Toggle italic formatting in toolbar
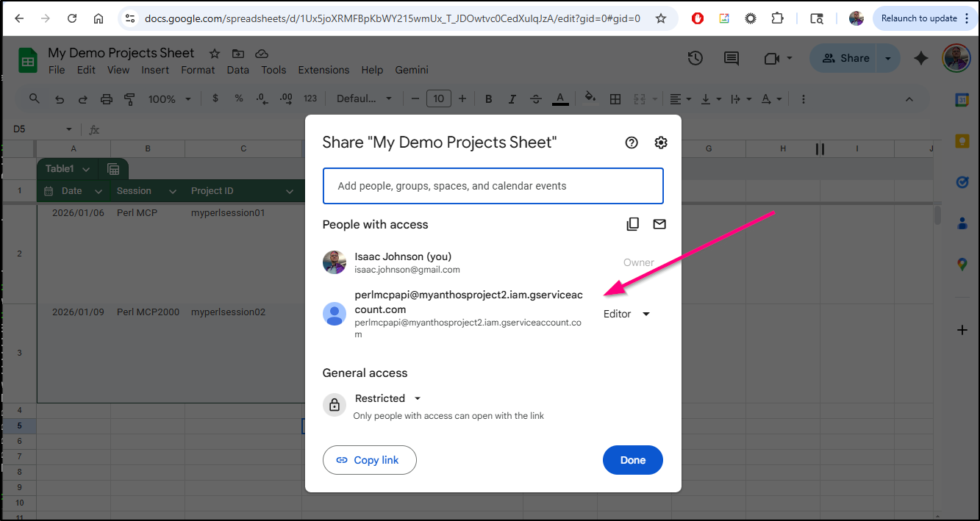Screen dimensions: 980x521 coord(512,98)
